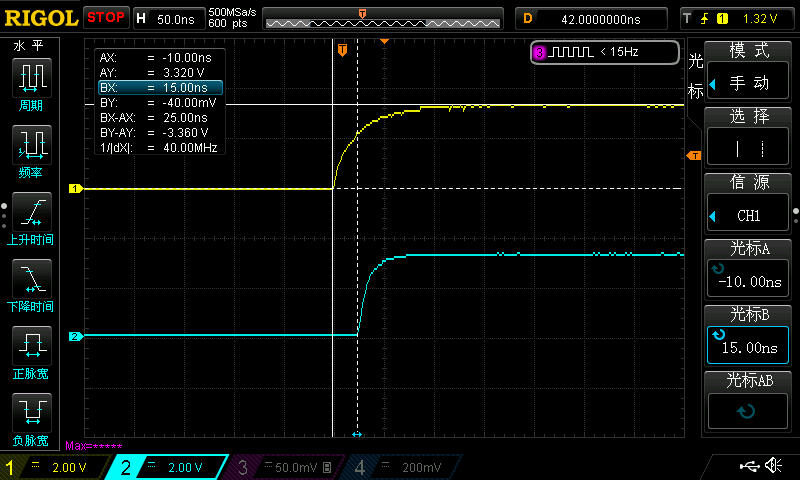Image resolution: width=800 pixels, height=480 pixels.
Task: Click the horizontal (水平) menu header
Action: (x=29, y=46)
